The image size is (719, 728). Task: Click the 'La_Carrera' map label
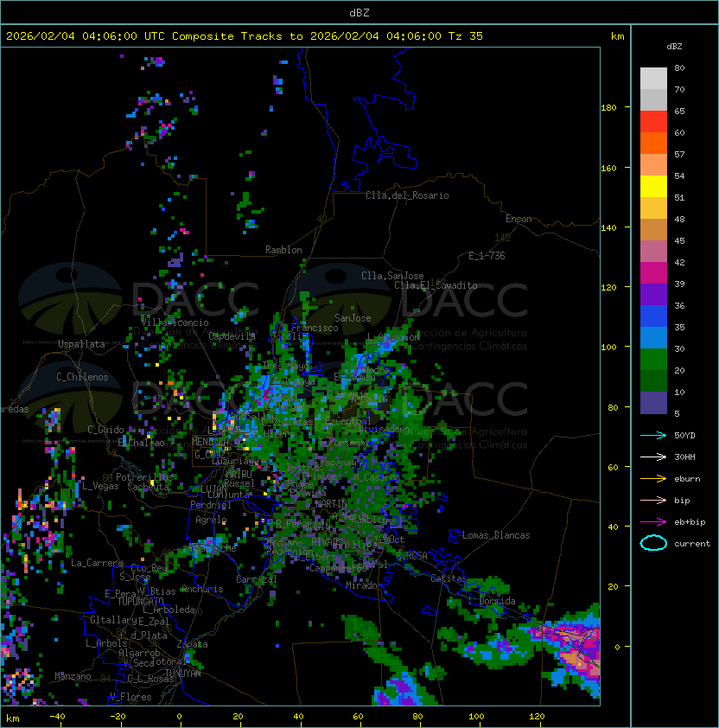97,563
